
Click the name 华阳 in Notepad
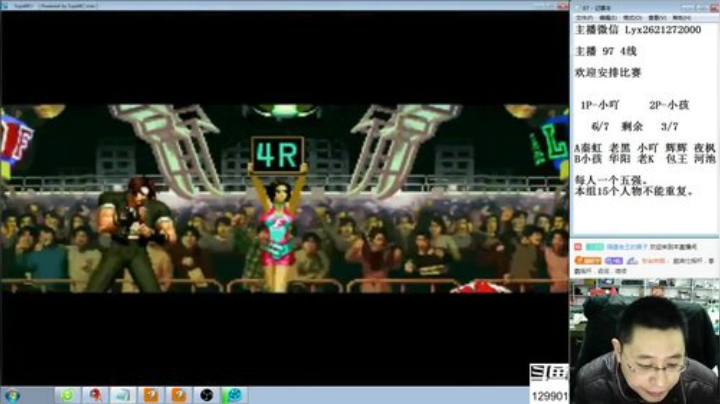(x=619, y=159)
